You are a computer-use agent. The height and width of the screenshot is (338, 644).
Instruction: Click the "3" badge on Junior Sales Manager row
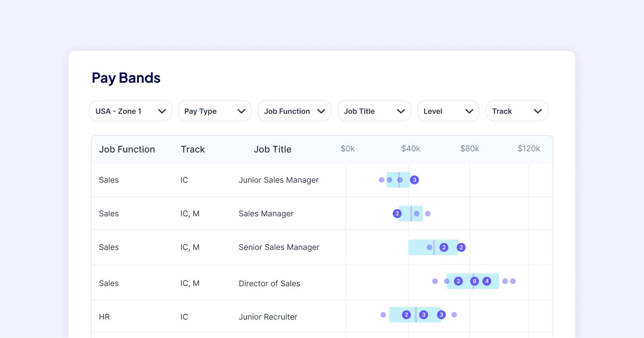[414, 180]
